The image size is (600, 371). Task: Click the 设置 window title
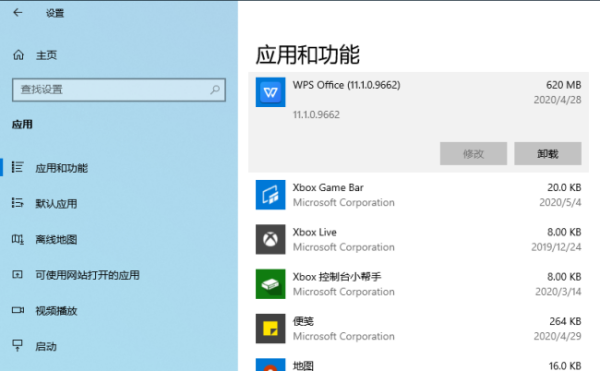[55, 13]
